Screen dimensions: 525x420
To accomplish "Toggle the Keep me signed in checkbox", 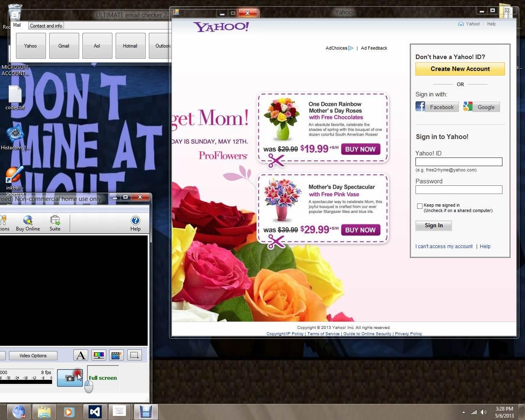I will click(x=420, y=206).
